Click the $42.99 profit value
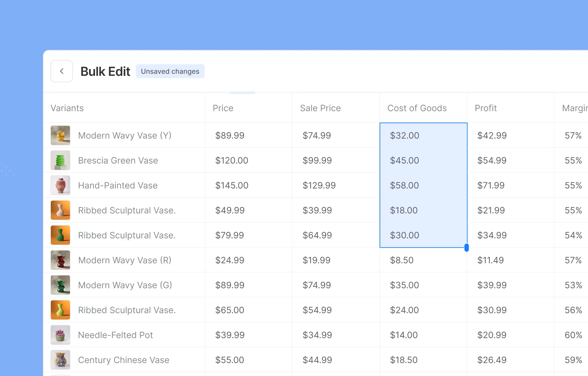588x376 pixels. 492,135
